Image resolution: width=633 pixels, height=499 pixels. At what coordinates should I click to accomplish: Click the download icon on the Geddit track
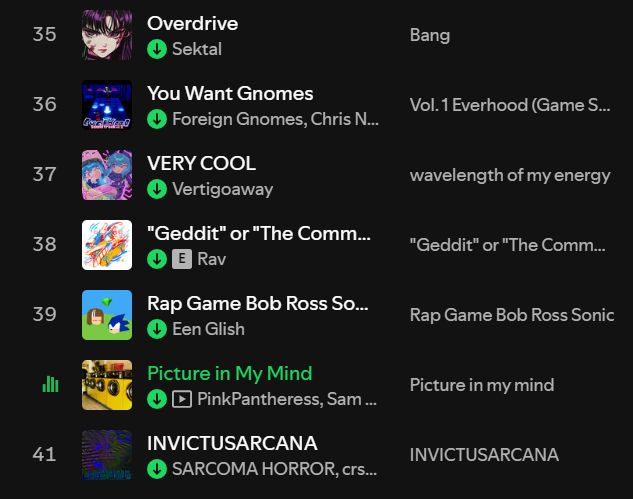click(157, 259)
